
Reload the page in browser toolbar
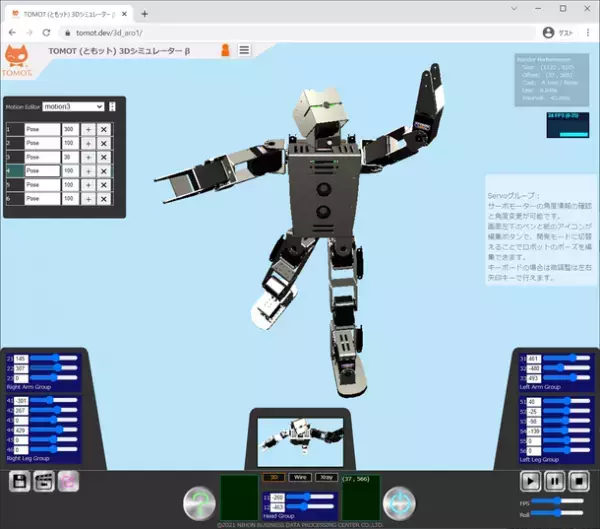coord(46,33)
